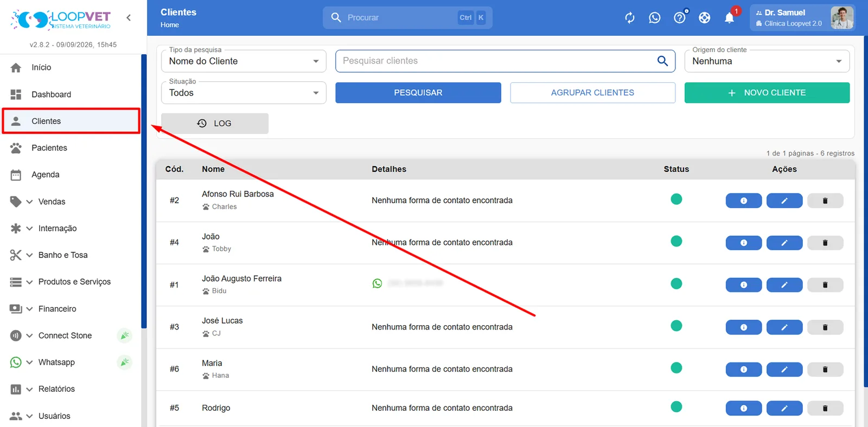
Task: View info for João Augusto Ferreira
Action: point(744,285)
